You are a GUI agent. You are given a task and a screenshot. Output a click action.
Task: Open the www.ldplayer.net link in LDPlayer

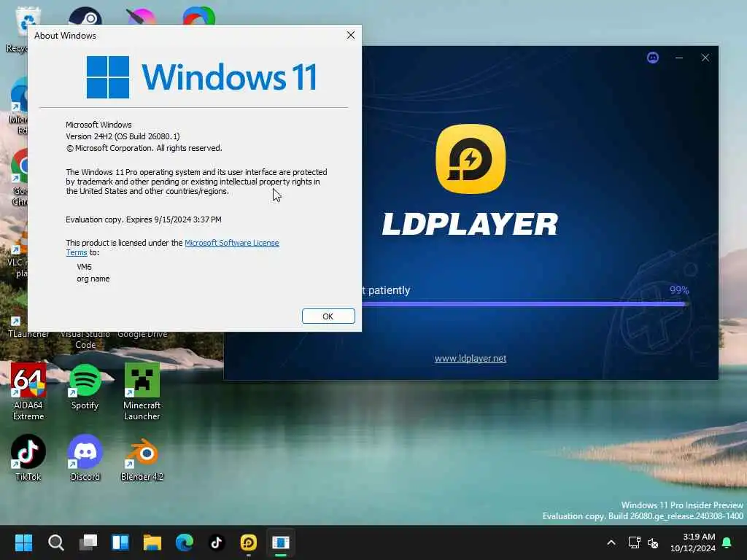coord(471,359)
